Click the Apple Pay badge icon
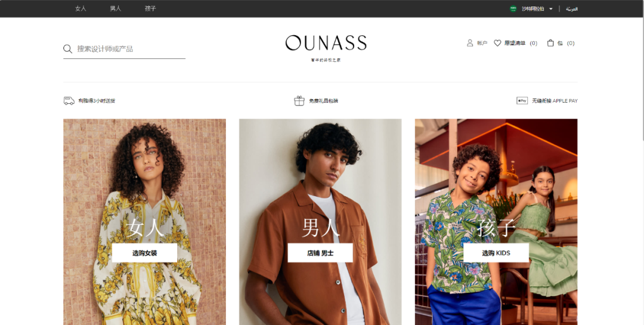644x325 pixels. coord(522,101)
